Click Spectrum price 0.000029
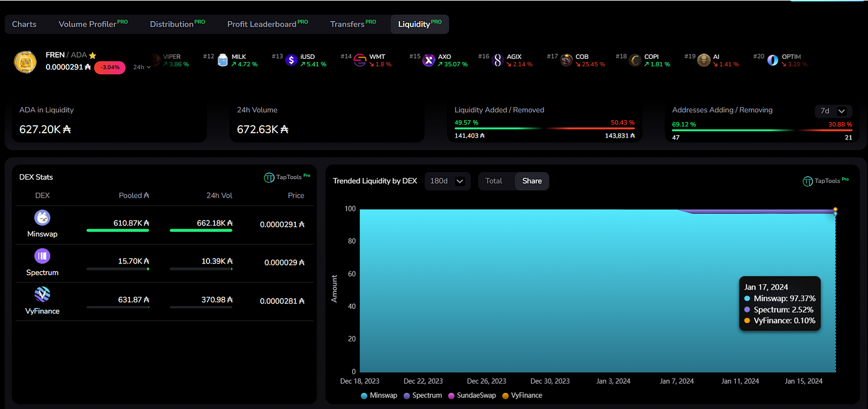This screenshot has height=409, width=868. [x=285, y=263]
